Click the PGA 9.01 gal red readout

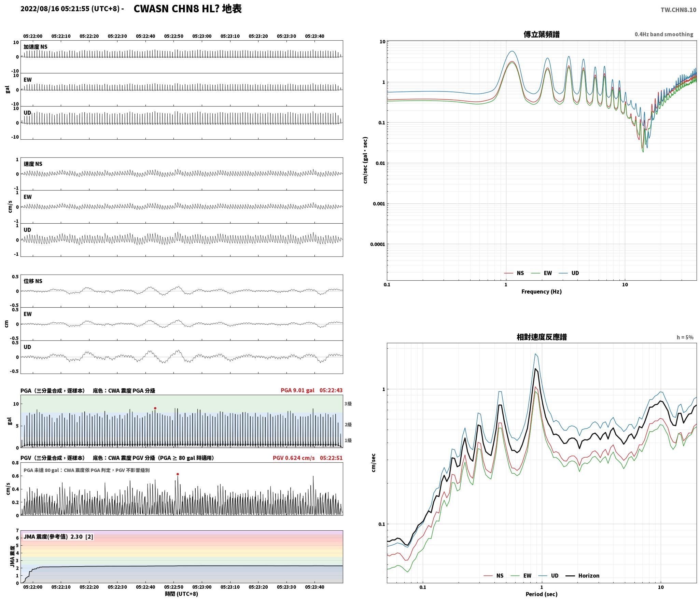coord(297,390)
